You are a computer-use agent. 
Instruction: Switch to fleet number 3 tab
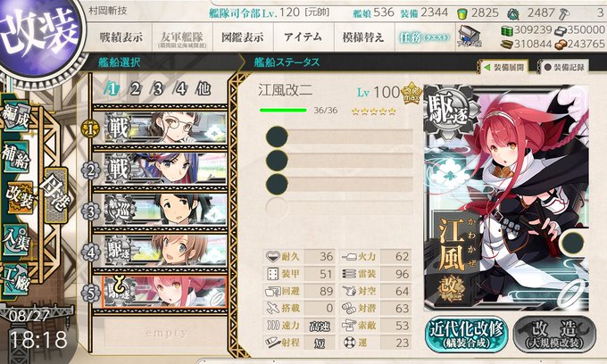pos(158,89)
